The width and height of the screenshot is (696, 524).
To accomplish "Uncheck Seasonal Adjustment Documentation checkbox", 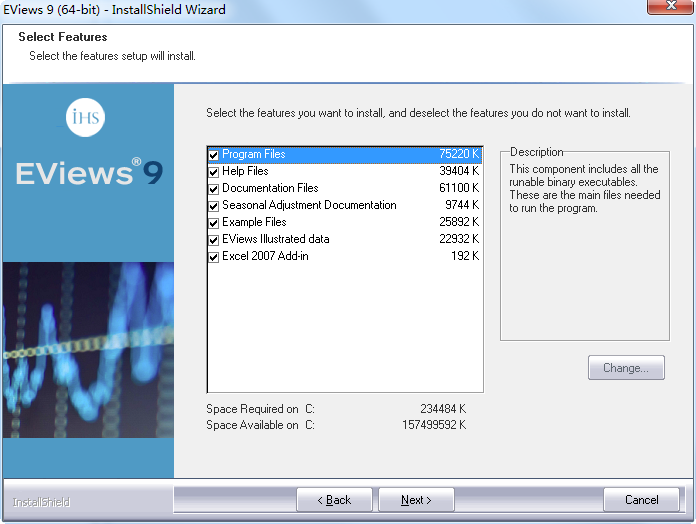I will coord(214,206).
